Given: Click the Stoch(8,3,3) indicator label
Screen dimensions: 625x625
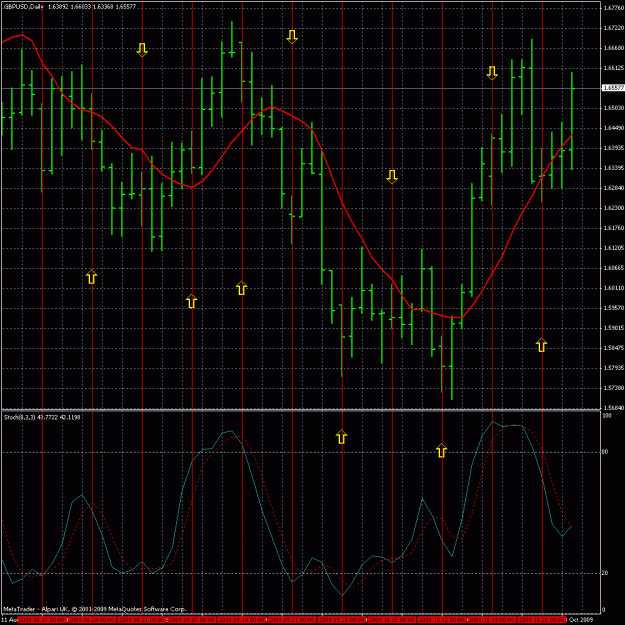Looking at the screenshot, I should [19, 417].
